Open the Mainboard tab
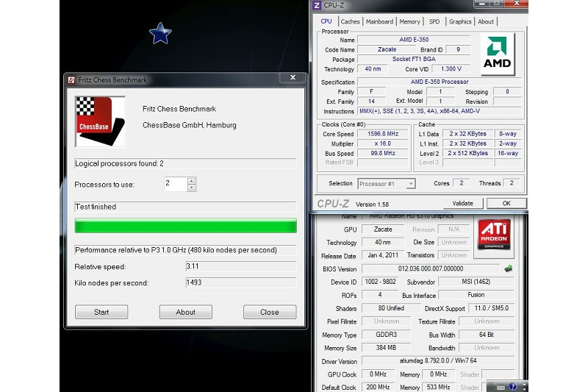The height and width of the screenshot is (392, 588). tap(379, 22)
